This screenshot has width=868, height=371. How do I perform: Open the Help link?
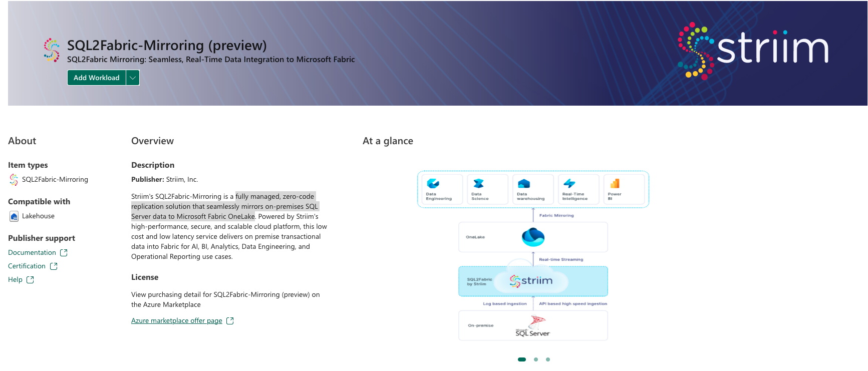tap(15, 280)
